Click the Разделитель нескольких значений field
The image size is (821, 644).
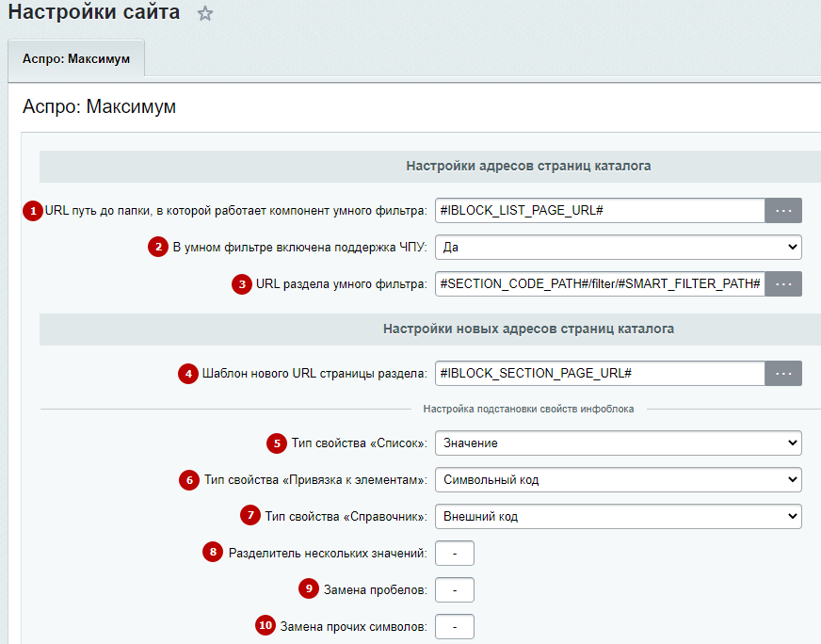pos(455,553)
